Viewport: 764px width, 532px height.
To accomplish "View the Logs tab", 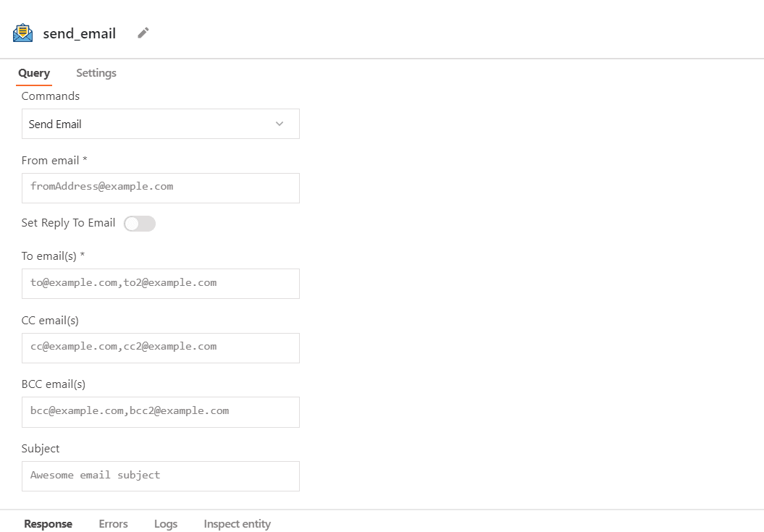I will (x=166, y=524).
